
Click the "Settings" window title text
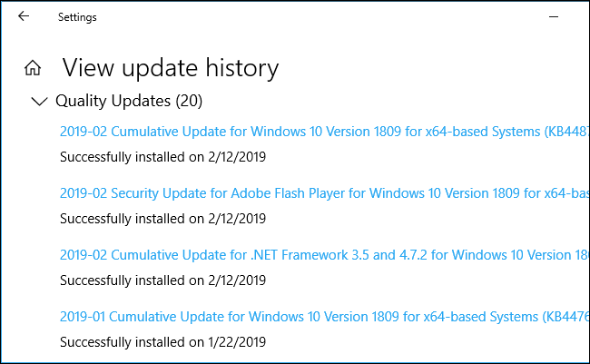pyautogui.click(x=77, y=17)
